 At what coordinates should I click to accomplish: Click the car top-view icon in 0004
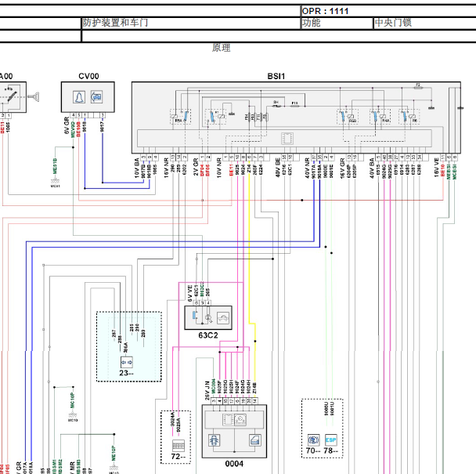click(x=214, y=440)
